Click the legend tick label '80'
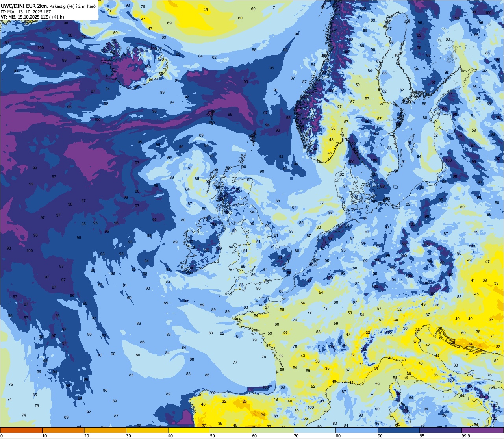Screen dimensions: 504x439 pos(338,436)
